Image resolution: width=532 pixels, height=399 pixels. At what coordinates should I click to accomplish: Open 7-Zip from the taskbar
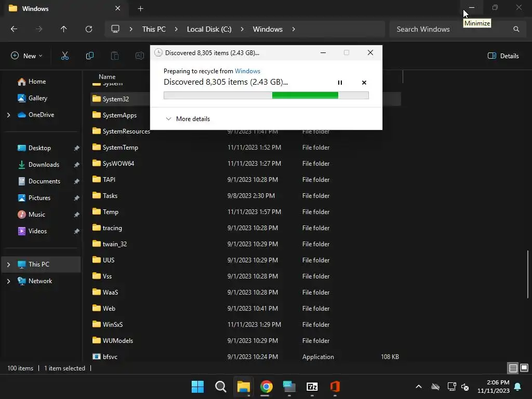(x=312, y=387)
